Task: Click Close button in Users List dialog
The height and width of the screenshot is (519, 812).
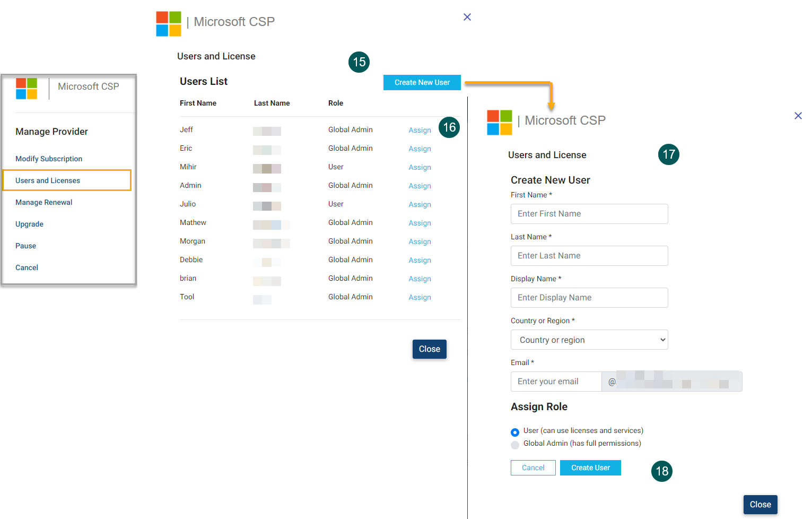Action: (430, 349)
